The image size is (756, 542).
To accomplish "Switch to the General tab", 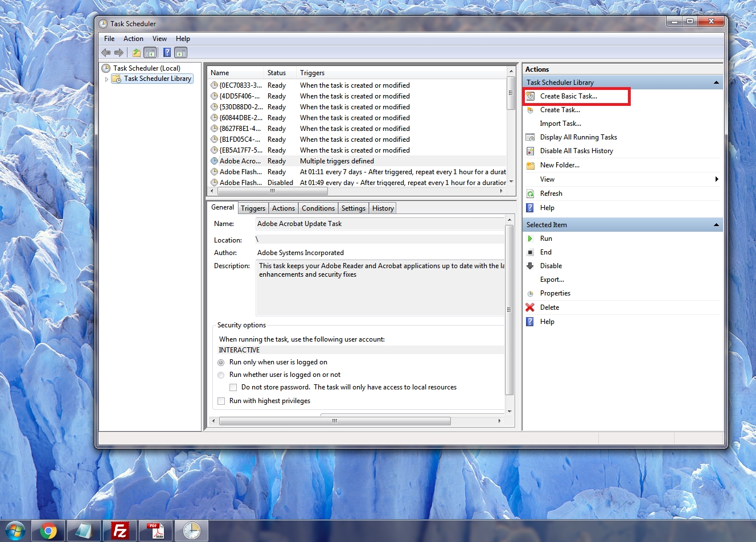I will tap(223, 208).
